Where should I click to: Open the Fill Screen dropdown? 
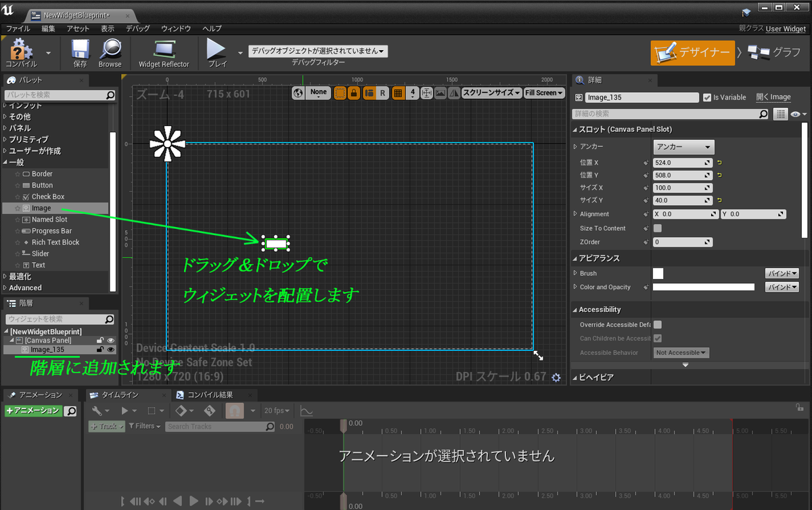click(x=543, y=93)
